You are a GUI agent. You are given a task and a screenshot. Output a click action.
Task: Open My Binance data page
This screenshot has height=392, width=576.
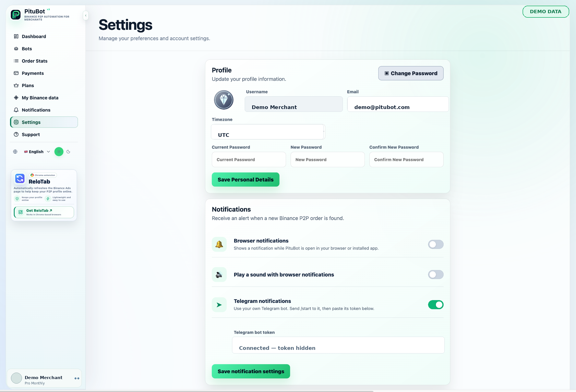[44, 98]
